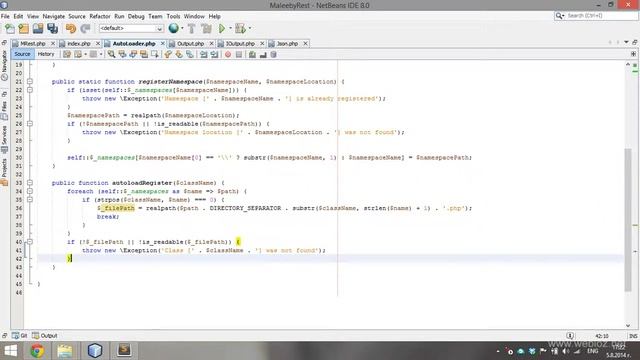Collapse the foreach fold at line 34
Viewport: 640px width, 360px height.
point(30,191)
